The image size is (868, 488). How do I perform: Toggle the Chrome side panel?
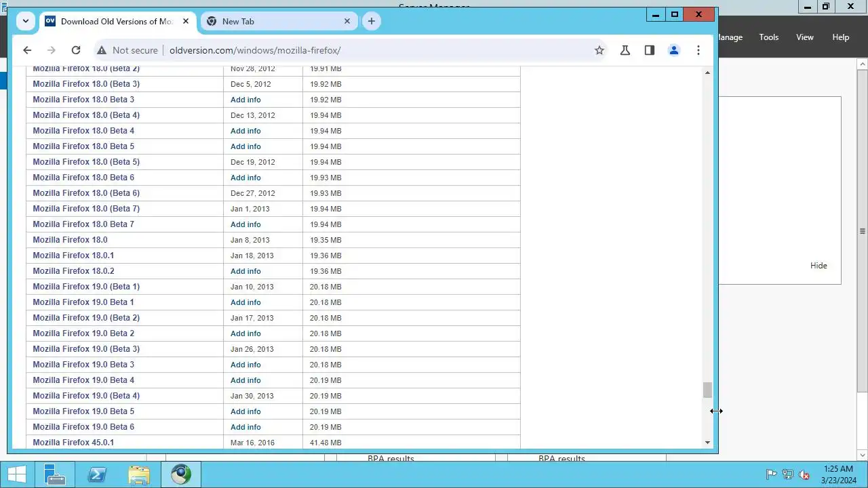coord(650,50)
